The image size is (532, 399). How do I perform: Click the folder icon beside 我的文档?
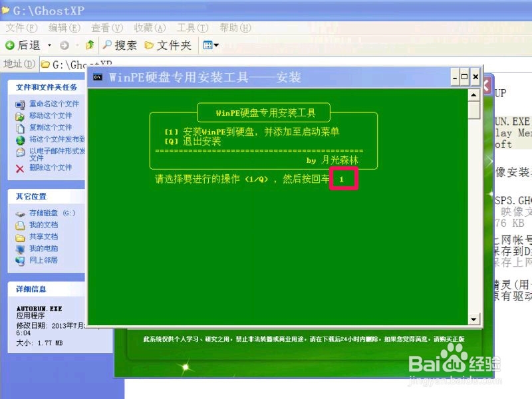[20, 225]
